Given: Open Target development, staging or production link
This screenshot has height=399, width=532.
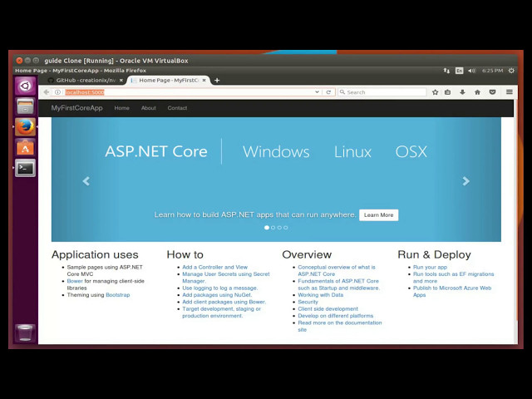Looking at the screenshot, I should tap(222, 313).
